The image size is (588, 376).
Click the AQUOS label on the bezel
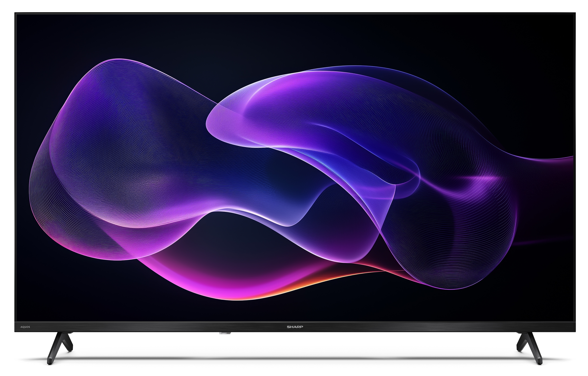[x=25, y=327]
